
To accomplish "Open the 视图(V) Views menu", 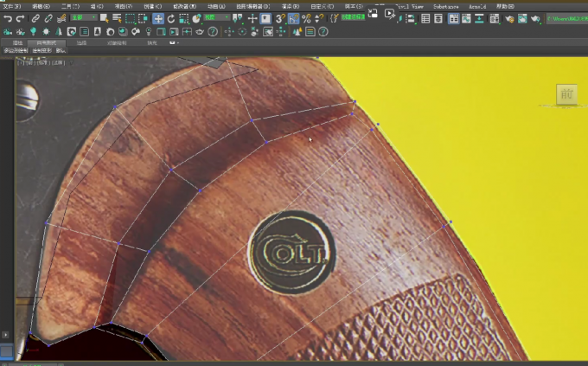I will (x=124, y=6).
